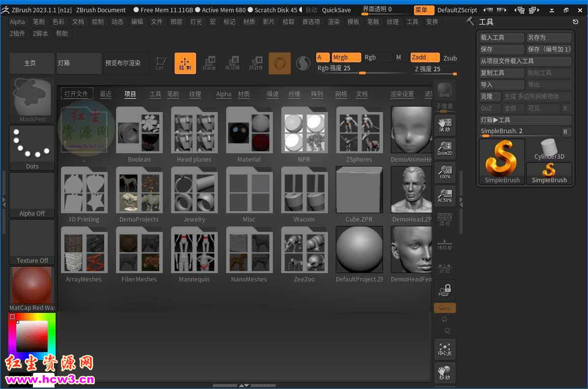Click the round Sculptris Pro mode icon
Viewport: 588px width, 389px height.
[303, 63]
